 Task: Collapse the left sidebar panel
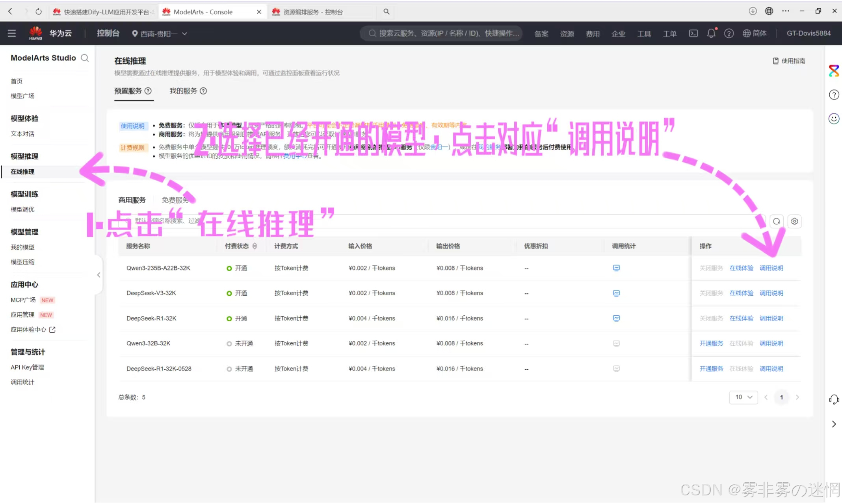tap(99, 275)
